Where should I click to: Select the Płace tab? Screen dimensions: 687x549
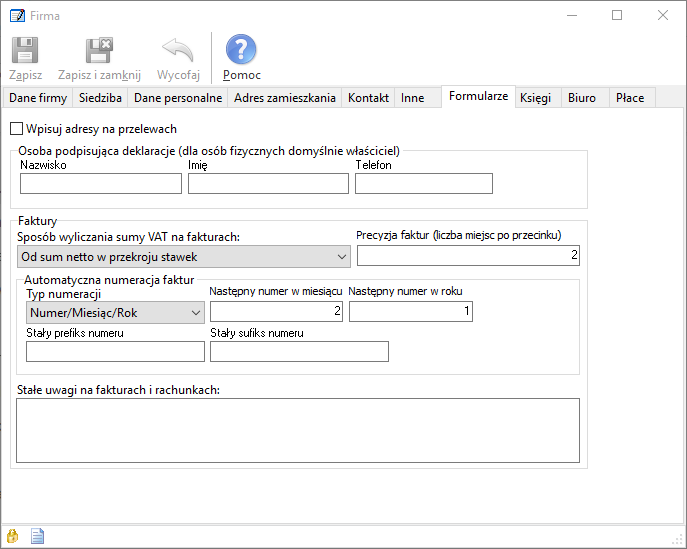(630, 98)
